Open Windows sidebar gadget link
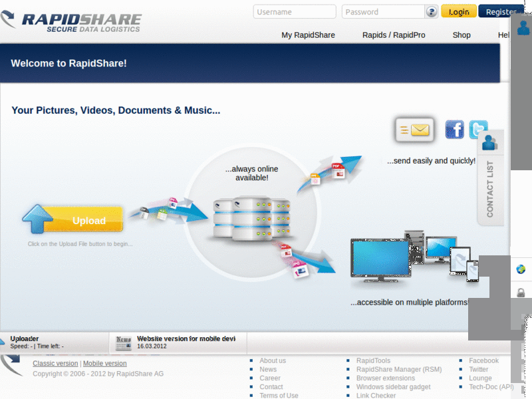The image size is (532, 399). click(393, 387)
